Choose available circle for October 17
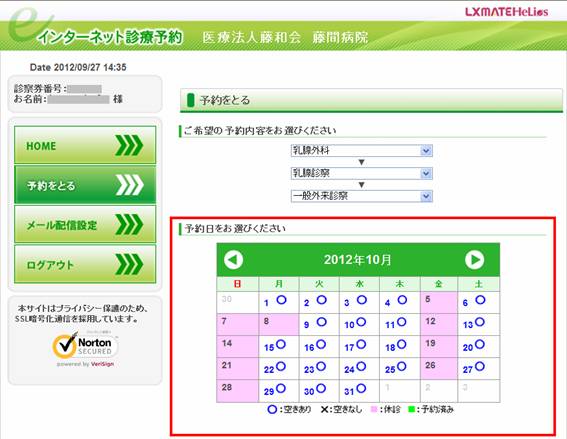This screenshot has height=439, width=567. 361,344
